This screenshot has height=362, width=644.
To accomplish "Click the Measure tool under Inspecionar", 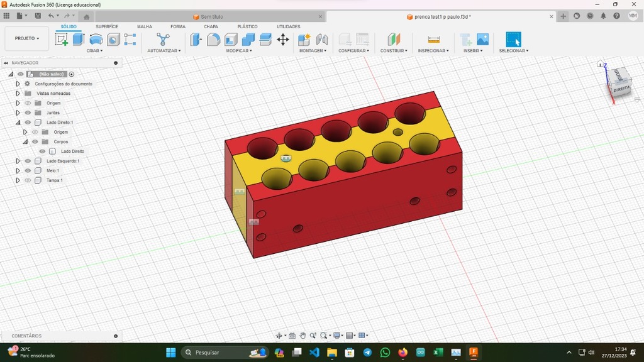I will pyautogui.click(x=433, y=40).
